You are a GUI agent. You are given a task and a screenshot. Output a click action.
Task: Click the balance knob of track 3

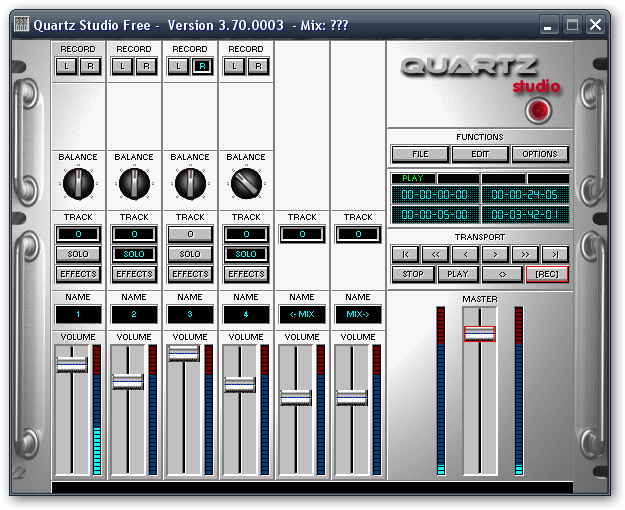[191, 184]
